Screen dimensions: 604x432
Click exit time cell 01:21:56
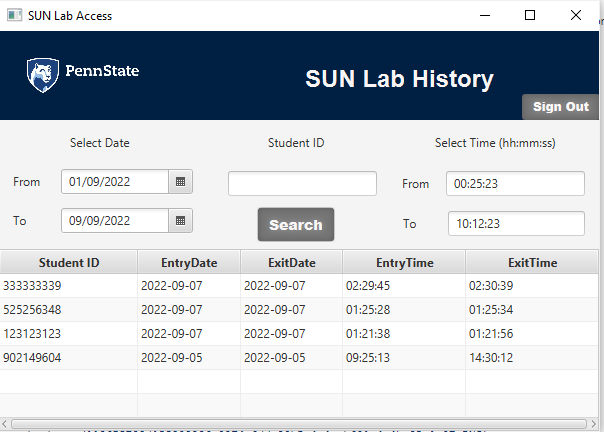[532, 333]
